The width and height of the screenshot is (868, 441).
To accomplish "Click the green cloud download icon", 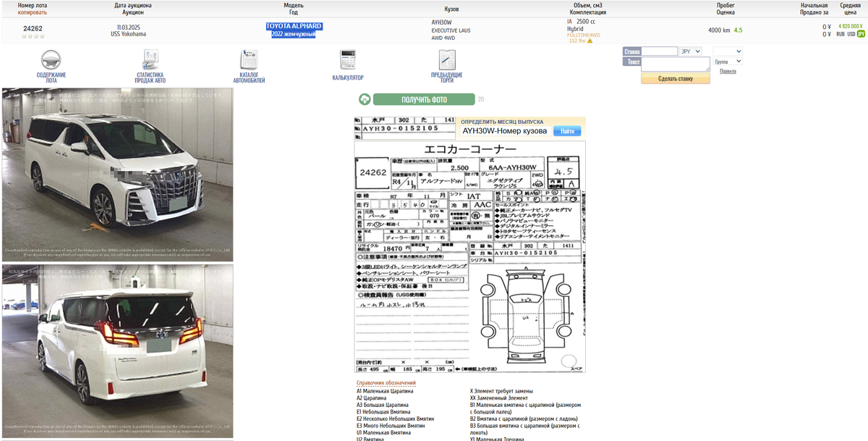I will click(x=365, y=100).
